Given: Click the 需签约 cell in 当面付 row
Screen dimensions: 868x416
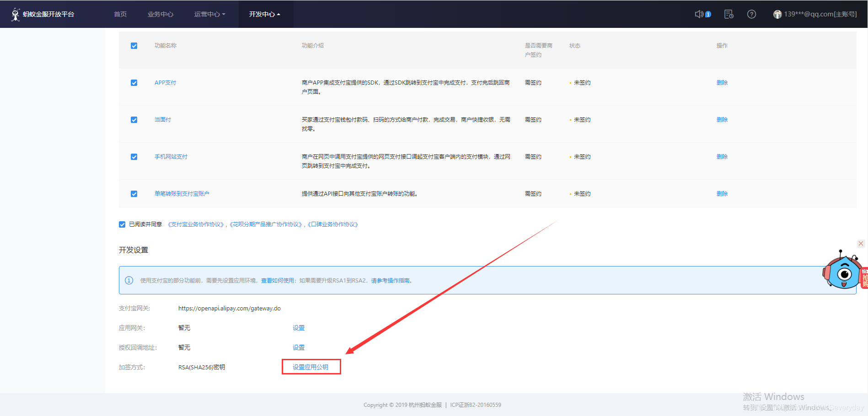Looking at the screenshot, I should tap(533, 120).
